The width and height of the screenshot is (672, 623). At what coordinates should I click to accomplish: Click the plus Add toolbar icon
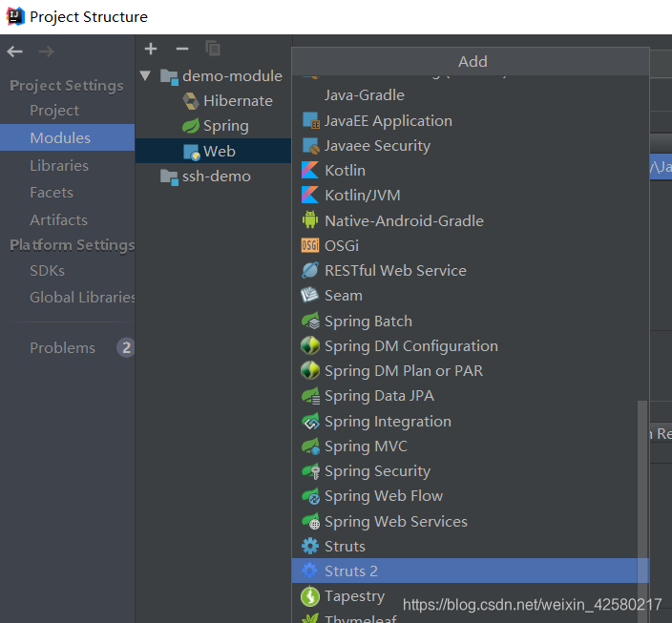pos(151,49)
